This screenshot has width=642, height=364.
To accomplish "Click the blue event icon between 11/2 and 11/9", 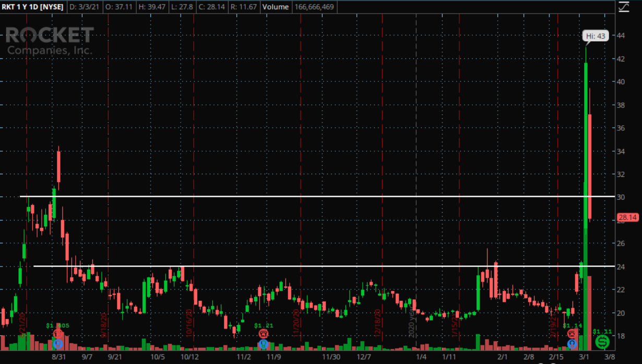I will [264, 344].
